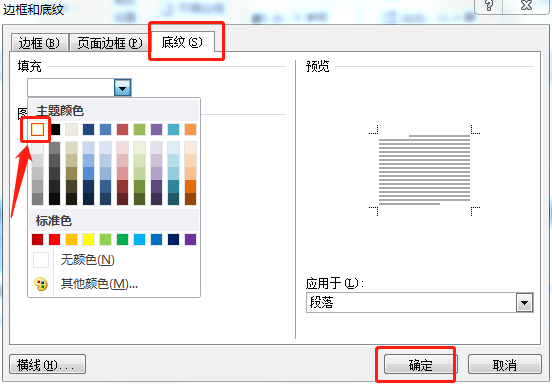
Task: Pick the cream tan theme color swatch
Action: [x=71, y=129]
